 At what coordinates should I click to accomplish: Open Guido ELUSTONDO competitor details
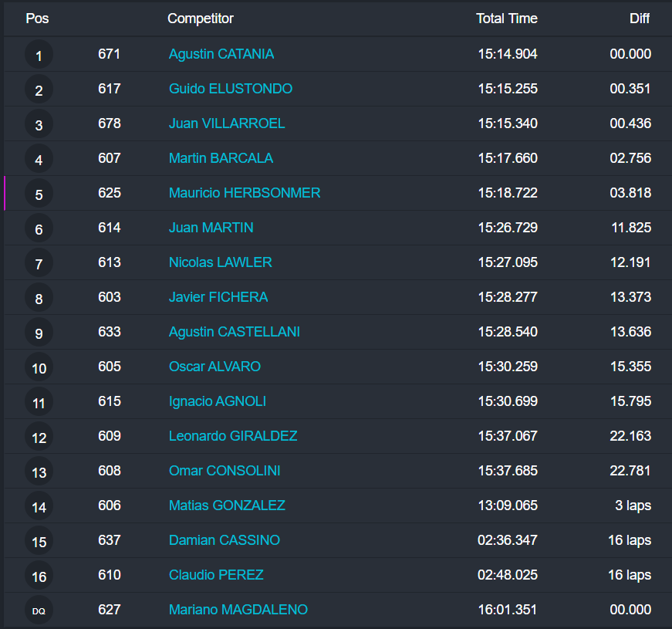coord(231,89)
